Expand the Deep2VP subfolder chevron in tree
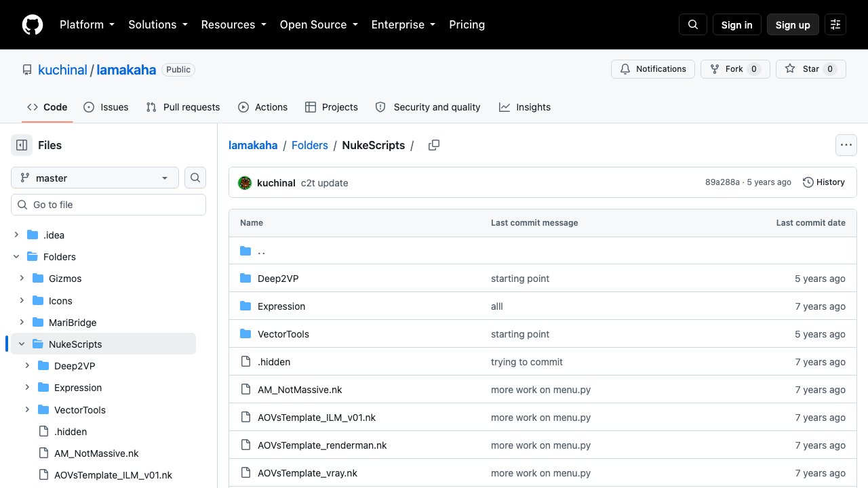Image resolution: width=868 pixels, height=488 pixels. click(x=27, y=366)
